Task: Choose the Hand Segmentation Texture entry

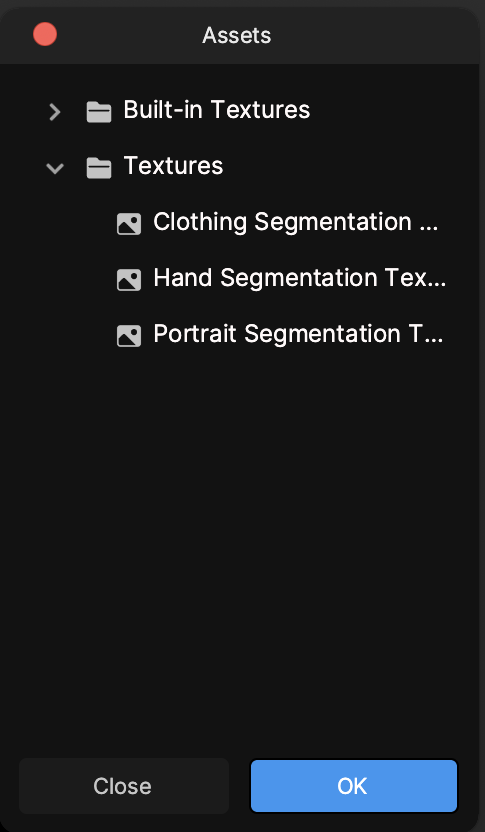Action: [281, 278]
